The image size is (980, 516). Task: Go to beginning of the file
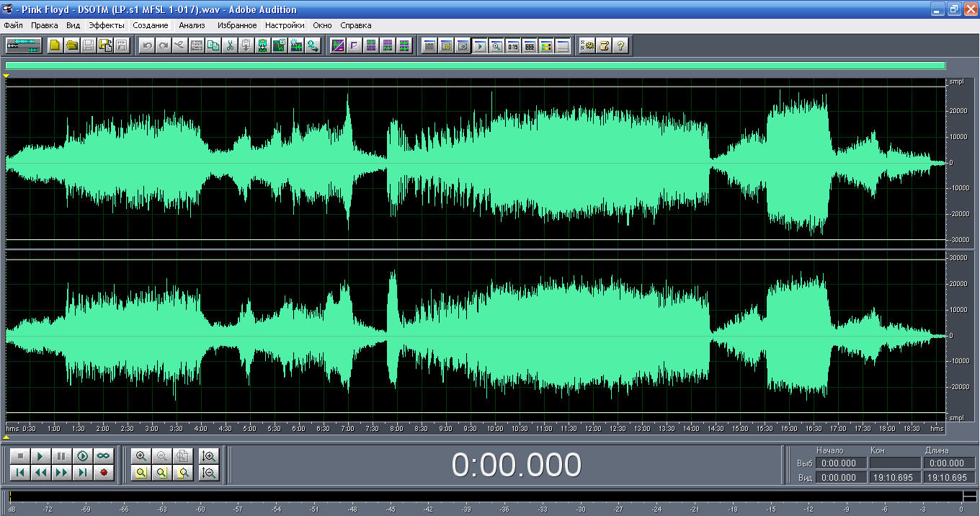pos(20,473)
